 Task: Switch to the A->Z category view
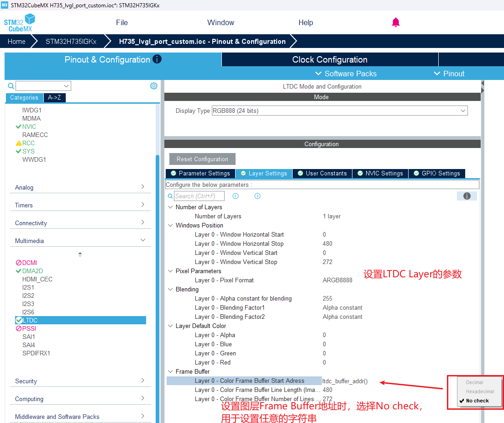pos(54,97)
